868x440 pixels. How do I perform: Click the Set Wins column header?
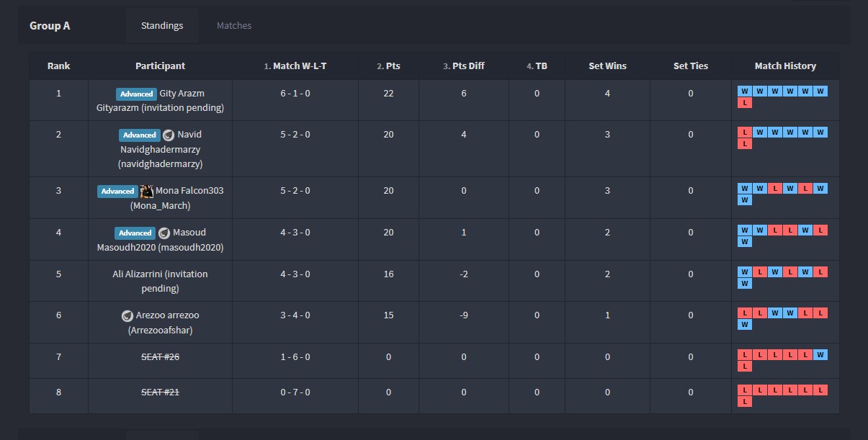pyautogui.click(x=607, y=66)
